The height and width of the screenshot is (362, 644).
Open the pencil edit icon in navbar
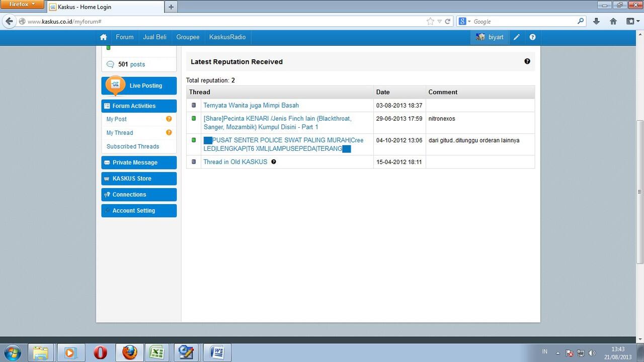[517, 37]
